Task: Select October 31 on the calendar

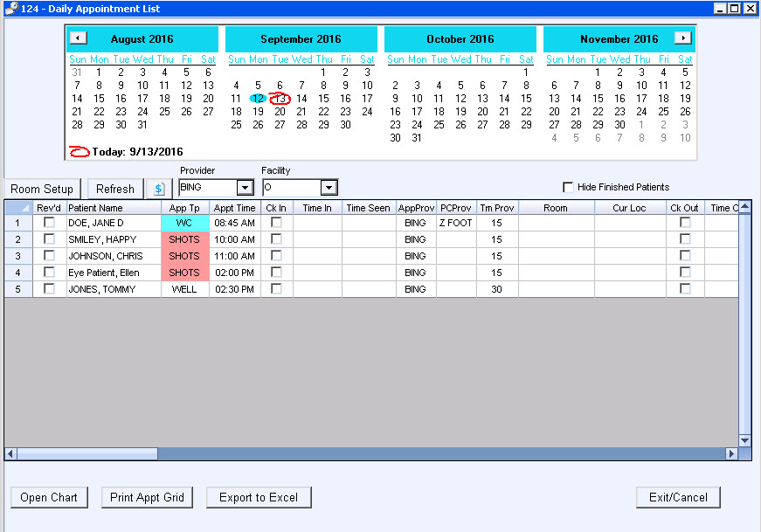Action: [417, 138]
